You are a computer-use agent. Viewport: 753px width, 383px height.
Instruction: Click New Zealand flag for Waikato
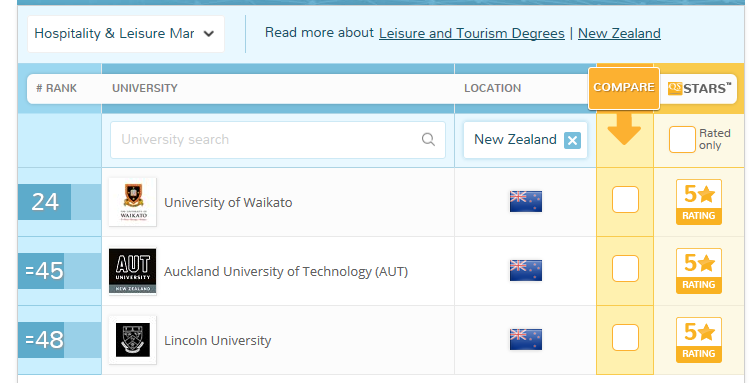pos(525,202)
